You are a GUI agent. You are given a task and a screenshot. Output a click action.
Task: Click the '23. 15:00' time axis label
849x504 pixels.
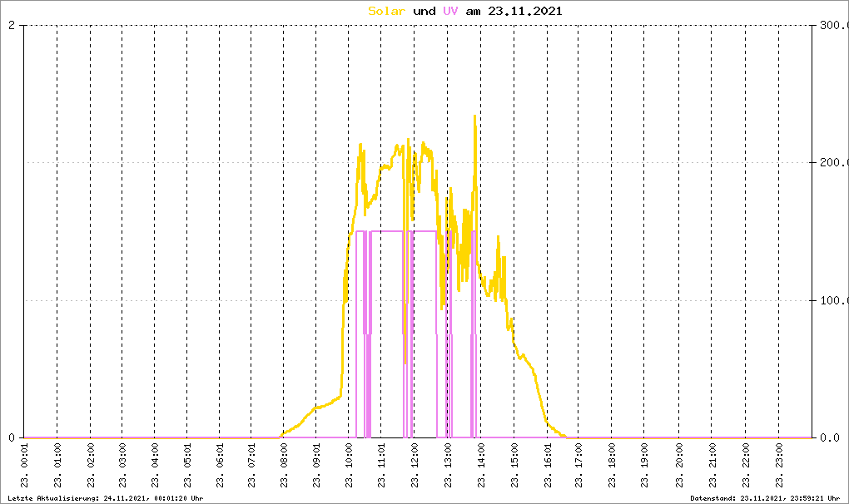coord(514,466)
